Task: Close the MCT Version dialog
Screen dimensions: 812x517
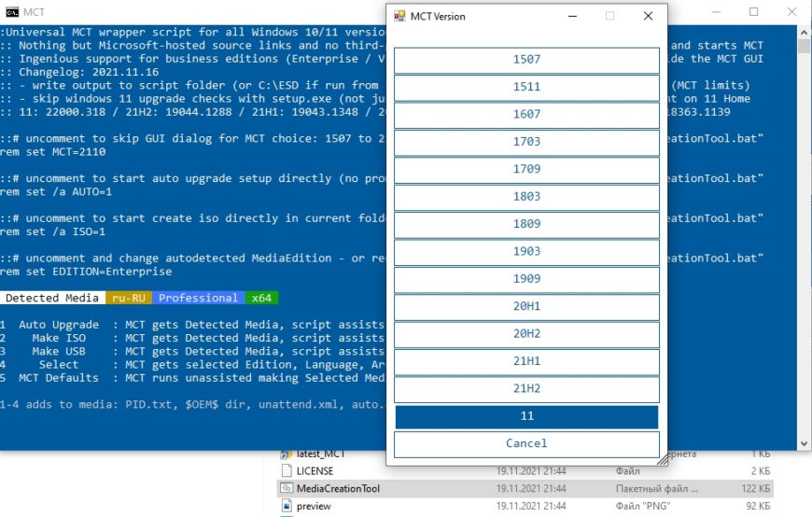Action: click(x=648, y=16)
